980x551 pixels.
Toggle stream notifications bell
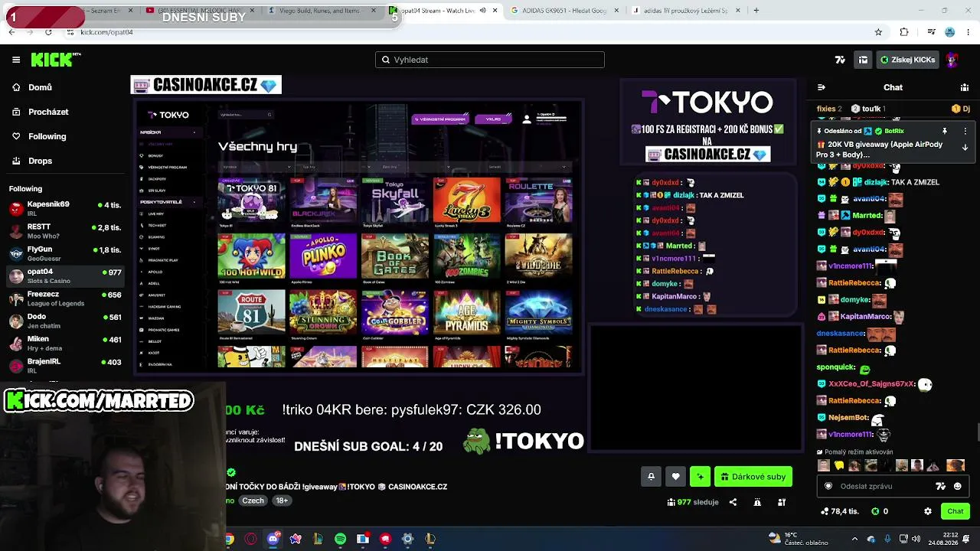click(x=651, y=477)
